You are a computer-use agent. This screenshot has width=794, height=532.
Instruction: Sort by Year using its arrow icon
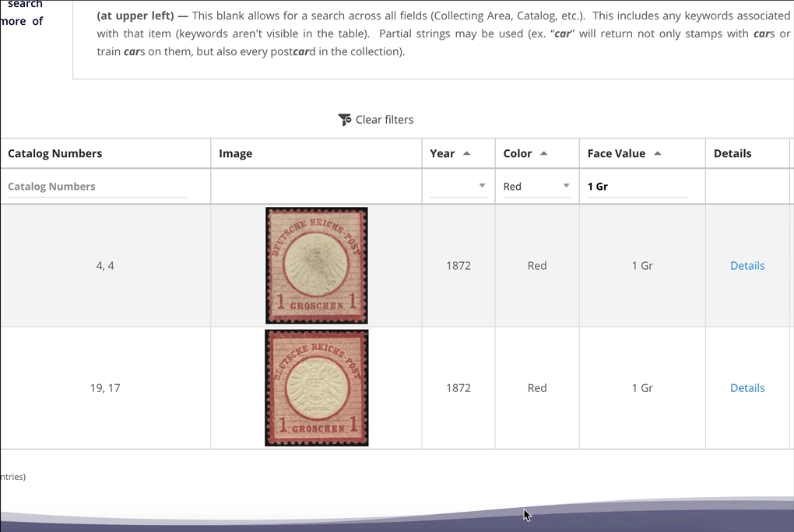click(x=467, y=153)
